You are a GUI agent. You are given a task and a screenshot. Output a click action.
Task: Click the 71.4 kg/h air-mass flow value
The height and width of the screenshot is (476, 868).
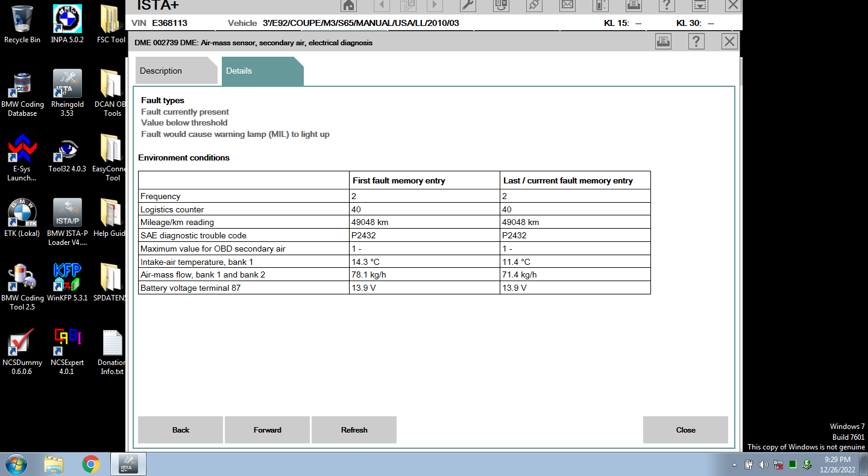(520, 274)
